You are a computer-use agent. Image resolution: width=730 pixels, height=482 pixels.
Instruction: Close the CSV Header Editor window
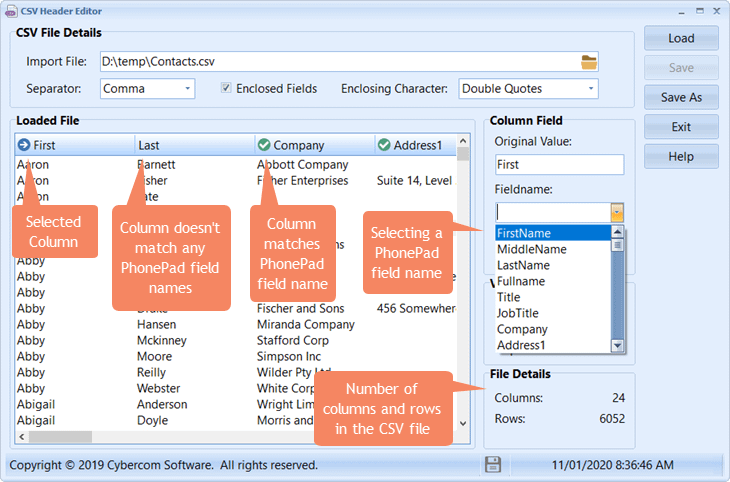point(717,11)
